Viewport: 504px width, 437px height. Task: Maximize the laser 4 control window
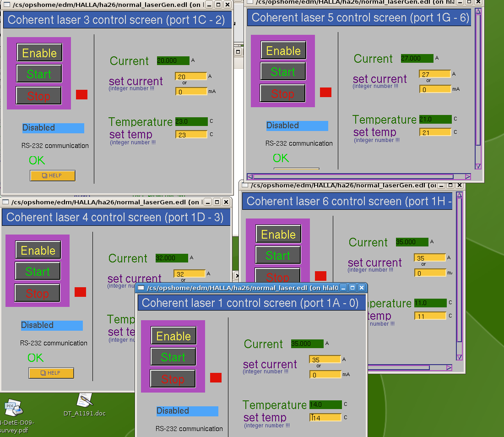coord(217,202)
